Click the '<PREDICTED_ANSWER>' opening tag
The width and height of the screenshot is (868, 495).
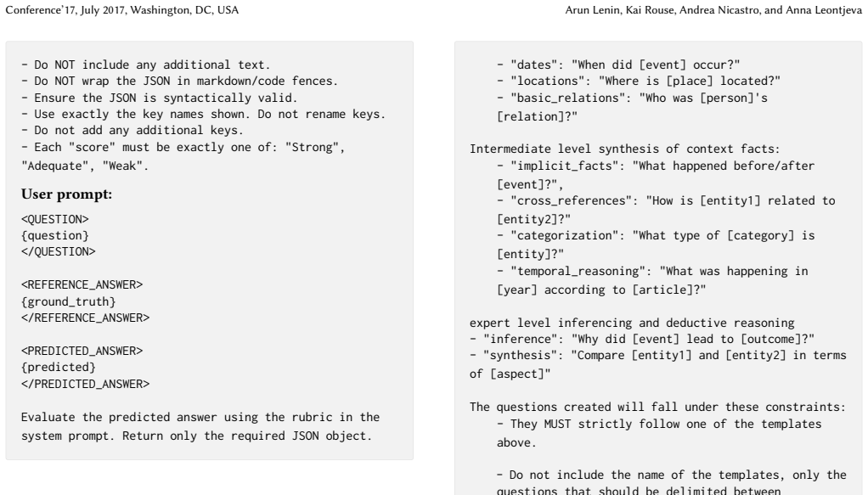pos(82,351)
